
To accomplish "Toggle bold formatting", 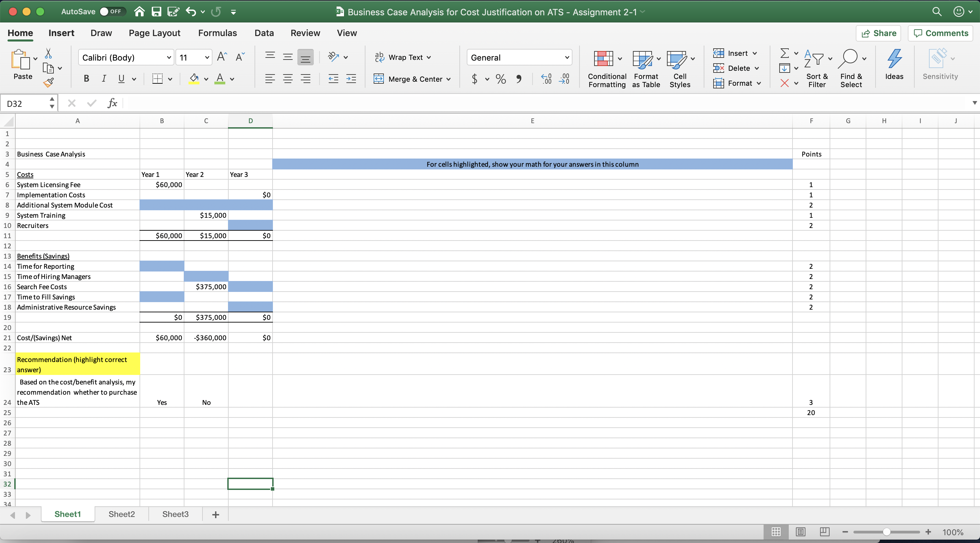I will tap(86, 79).
